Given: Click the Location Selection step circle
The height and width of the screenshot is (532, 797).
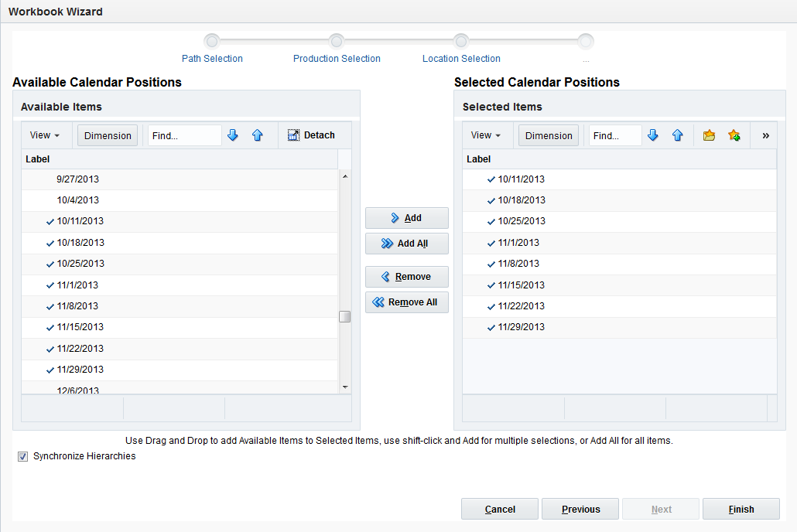Looking at the screenshot, I should click(461, 41).
